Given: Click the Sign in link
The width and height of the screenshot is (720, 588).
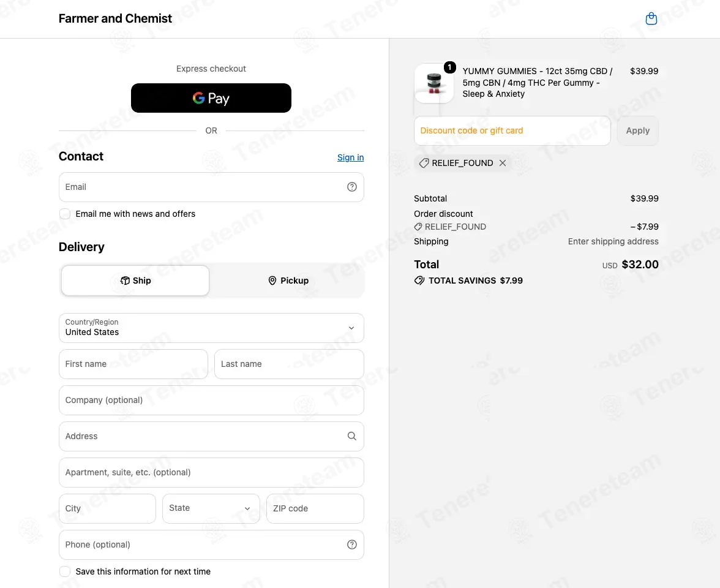Looking at the screenshot, I should click(350, 157).
